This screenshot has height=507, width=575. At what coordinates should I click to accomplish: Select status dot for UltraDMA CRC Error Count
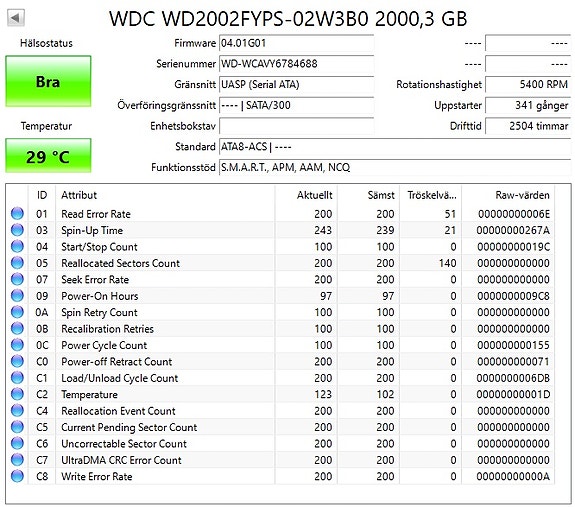17,460
